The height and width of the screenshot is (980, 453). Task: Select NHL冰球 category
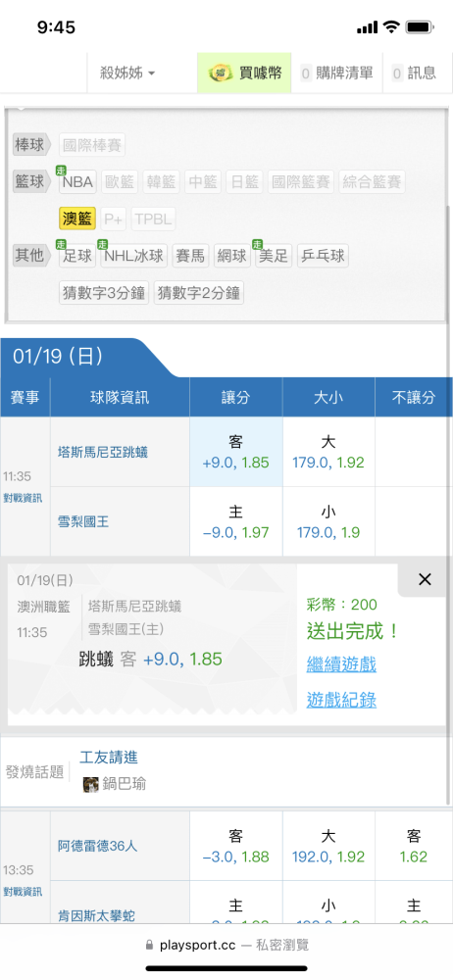click(x=134, y=256)
